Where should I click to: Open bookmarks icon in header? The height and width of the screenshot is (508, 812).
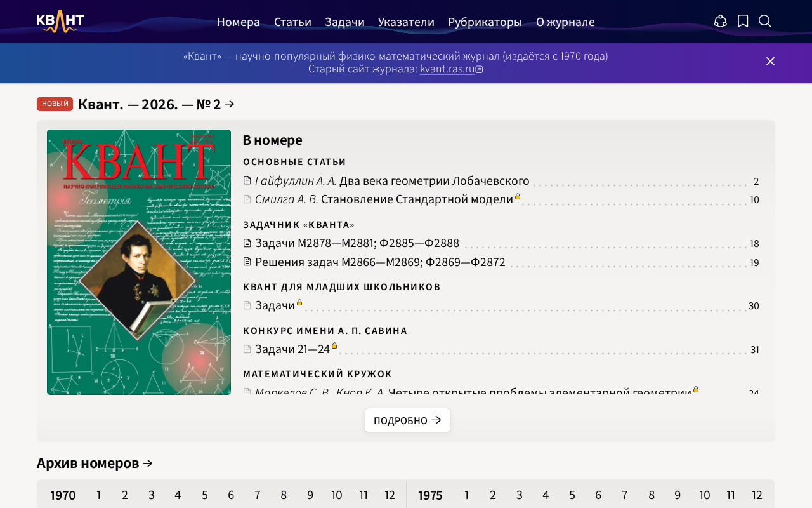click(x=743, y=22)
